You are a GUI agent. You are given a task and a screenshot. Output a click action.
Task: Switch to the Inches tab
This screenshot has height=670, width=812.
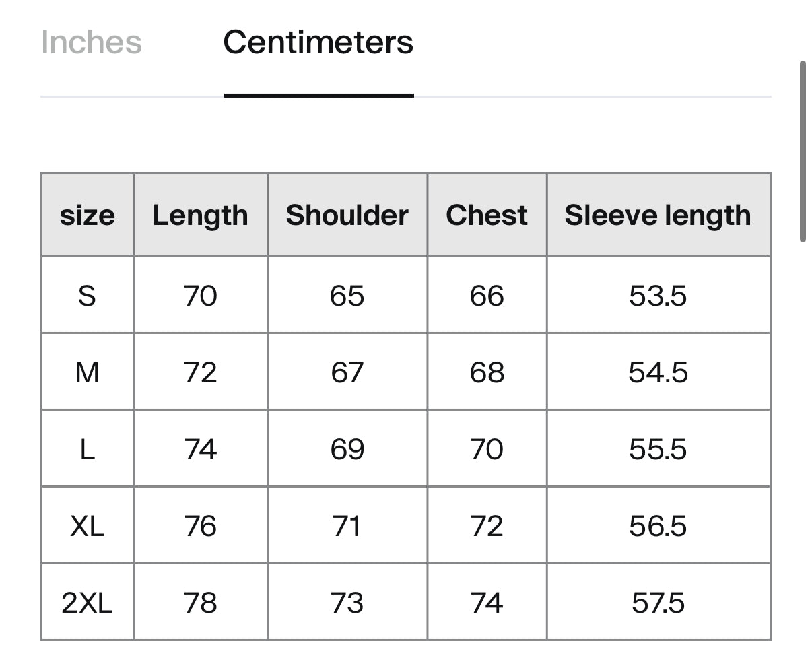[91, 42]
